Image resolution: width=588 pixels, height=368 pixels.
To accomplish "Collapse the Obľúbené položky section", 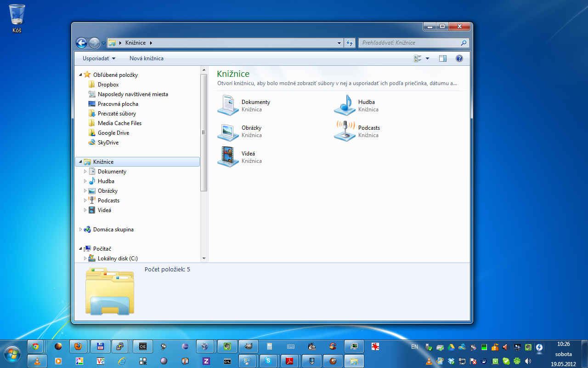I will click(x=81, y=75).
